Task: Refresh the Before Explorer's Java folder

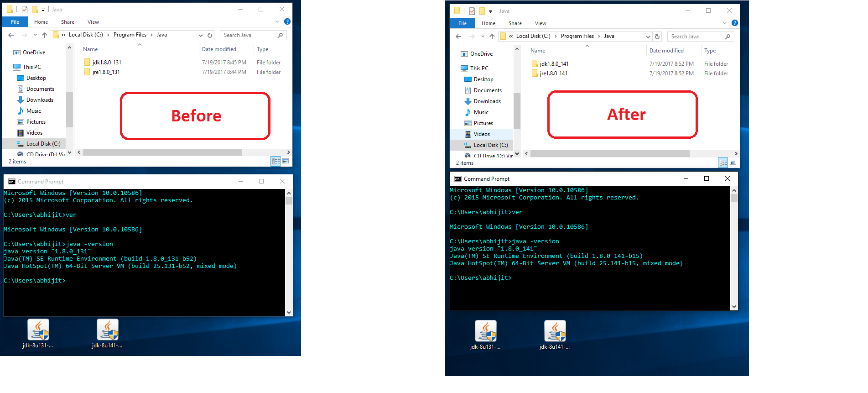Action: [210, 35]
